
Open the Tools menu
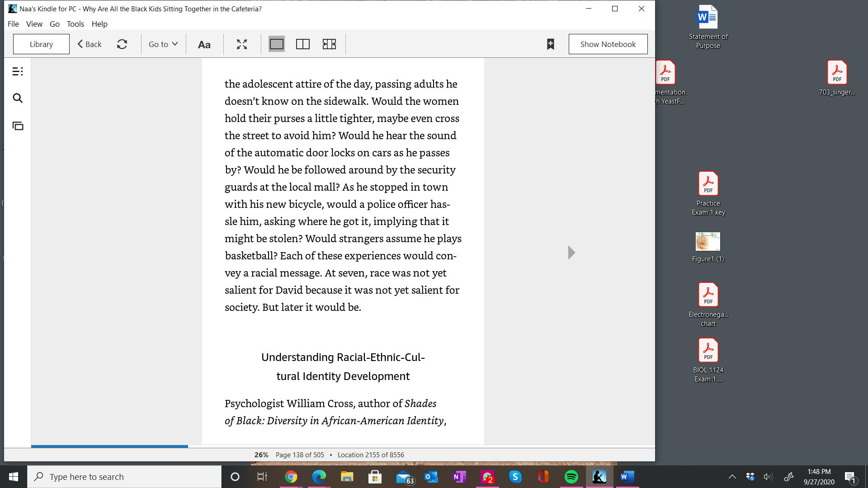[75, 24]
